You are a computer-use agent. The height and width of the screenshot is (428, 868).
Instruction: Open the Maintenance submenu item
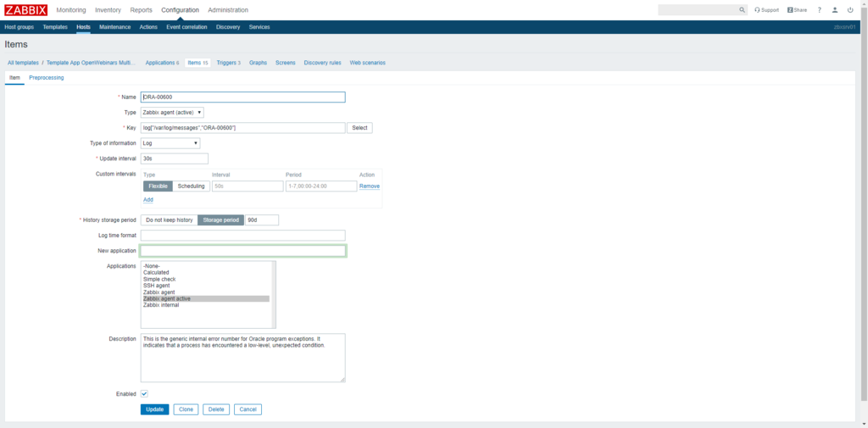click(x=114, y=27)
